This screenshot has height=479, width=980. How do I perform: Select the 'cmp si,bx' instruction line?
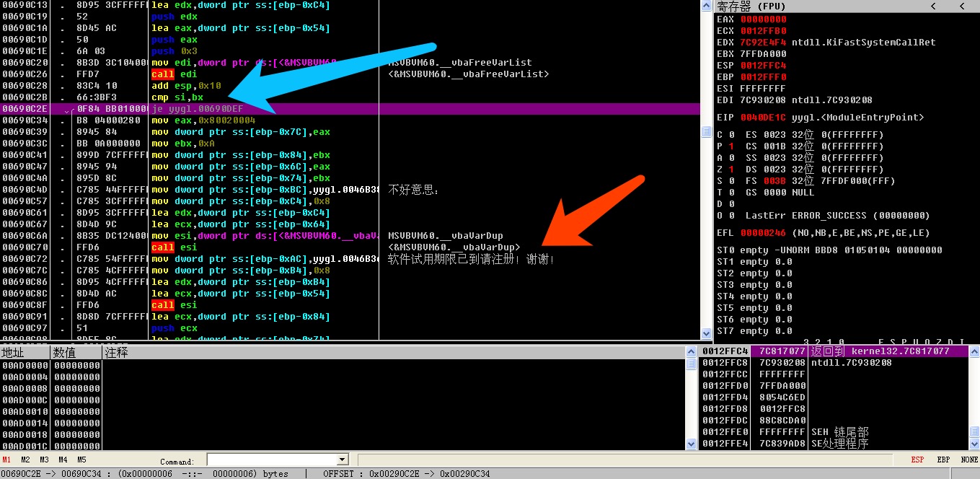177,97
